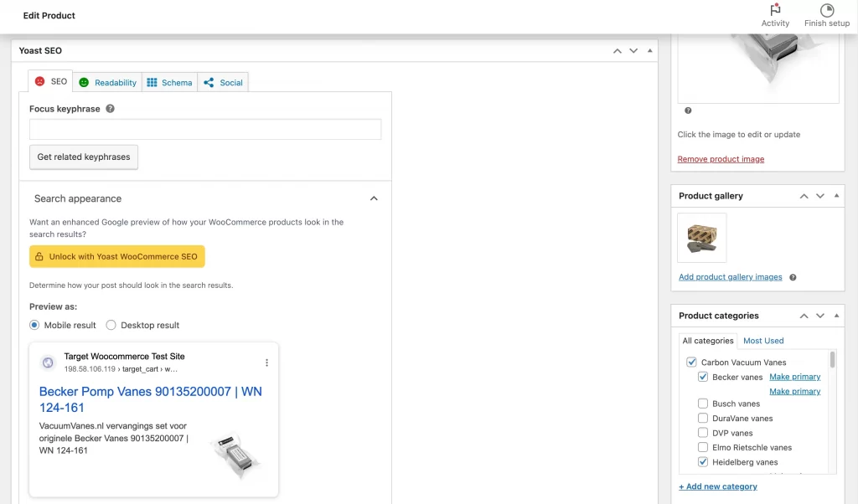Switch to the SEO tab
Image resolution: width=858 pixels, height=504 pixels.
50,81
